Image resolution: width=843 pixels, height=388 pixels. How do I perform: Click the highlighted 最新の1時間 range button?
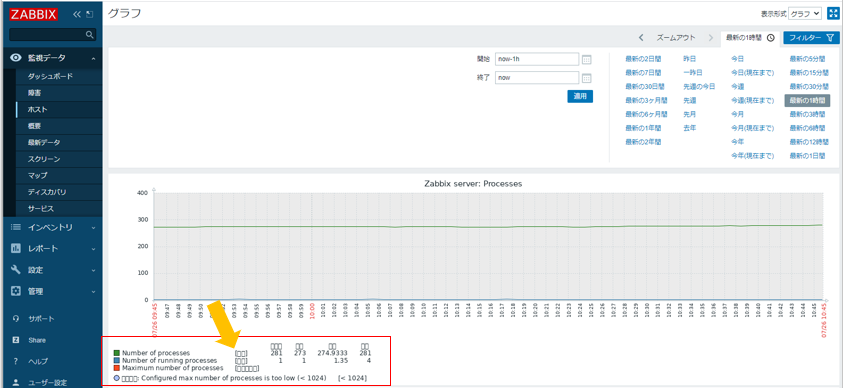(808, 100)
